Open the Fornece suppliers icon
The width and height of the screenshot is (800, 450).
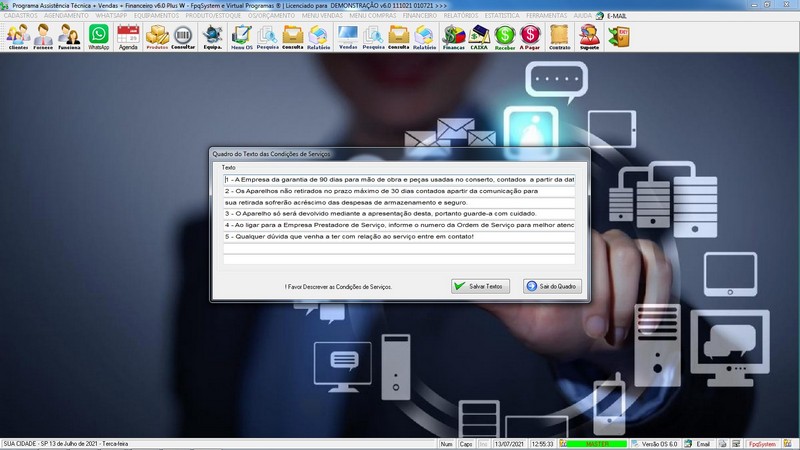[x=43, y=37]
